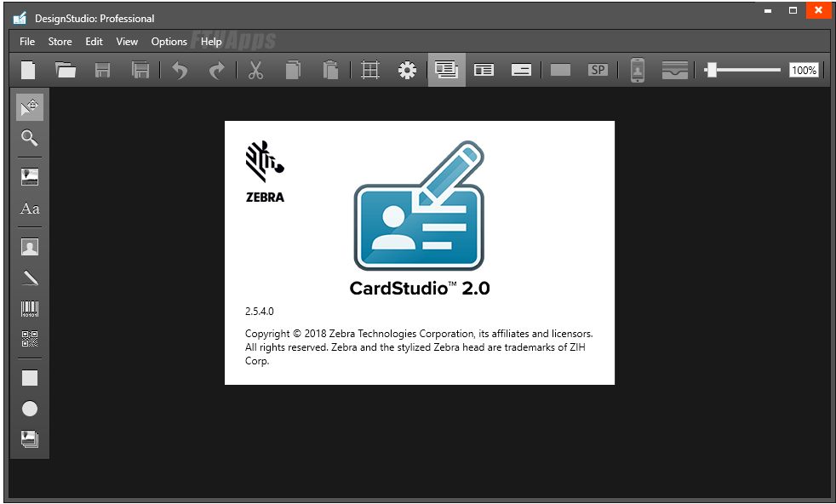Viewport: 836px width, 504px height.
Task: Click the Copy icon
Action: coord(293,71)
